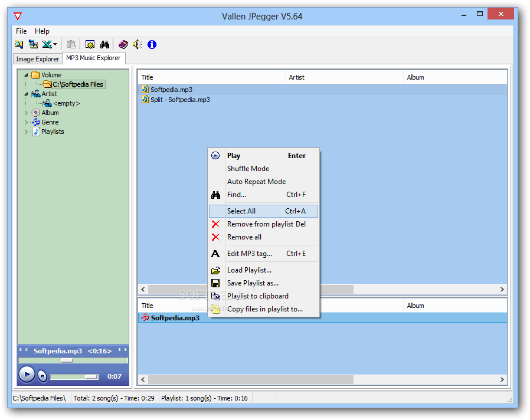Click the grayed-out paste clipboard toolbar icon

[71, 44]
